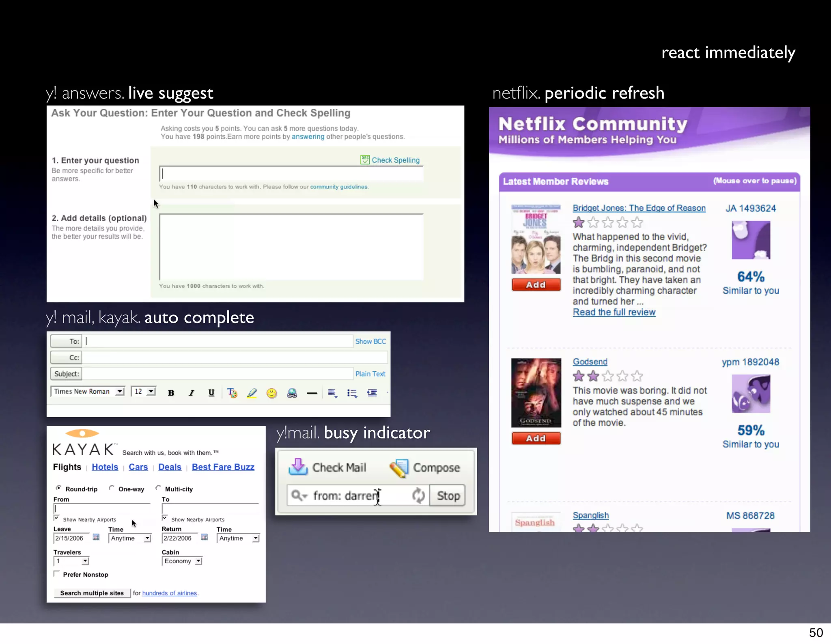Click the Kayak logo
831x644 pixels.
(85, 443)
